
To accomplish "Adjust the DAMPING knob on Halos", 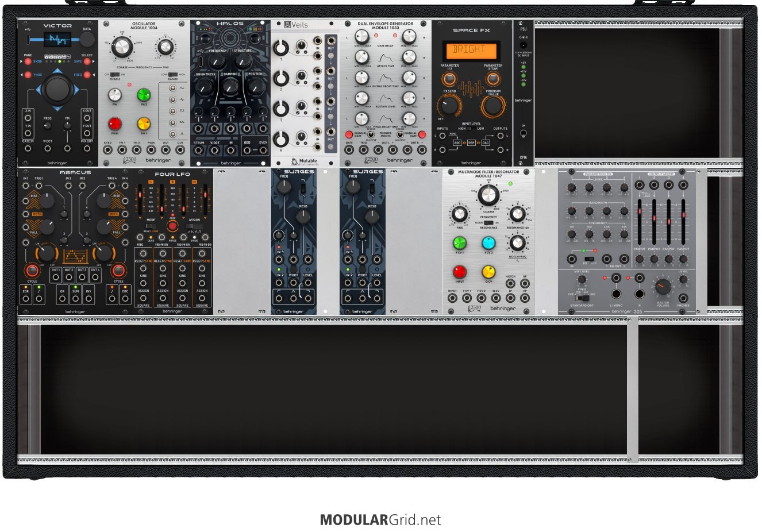I will [230, 86].
